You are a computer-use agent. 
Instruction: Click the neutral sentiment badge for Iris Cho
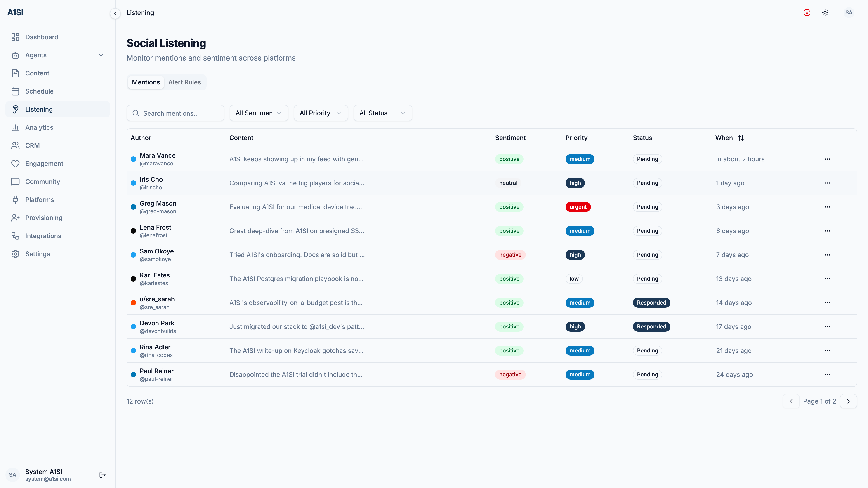(508, 183)
